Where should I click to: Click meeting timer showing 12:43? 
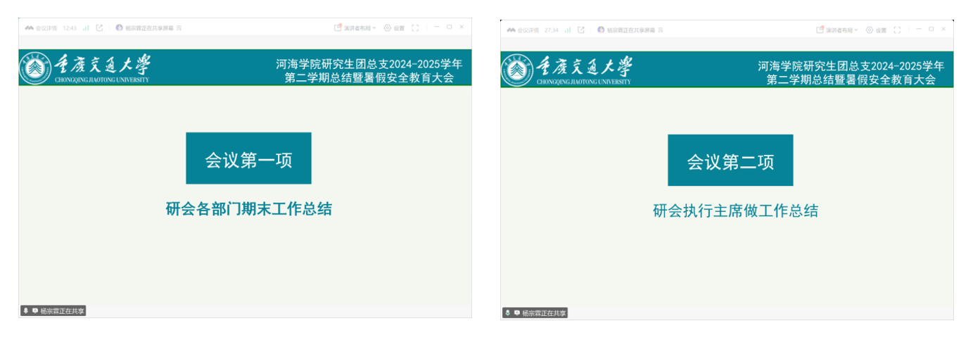tap(70, 28)
